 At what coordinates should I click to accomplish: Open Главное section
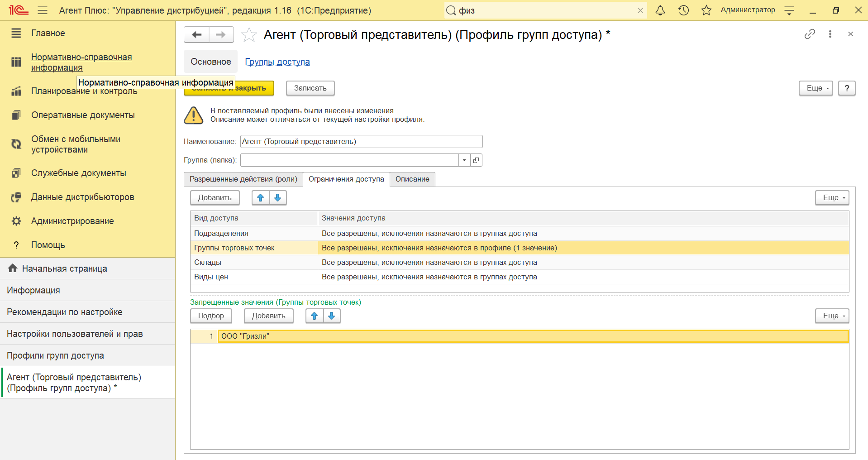tap(48, 33)
